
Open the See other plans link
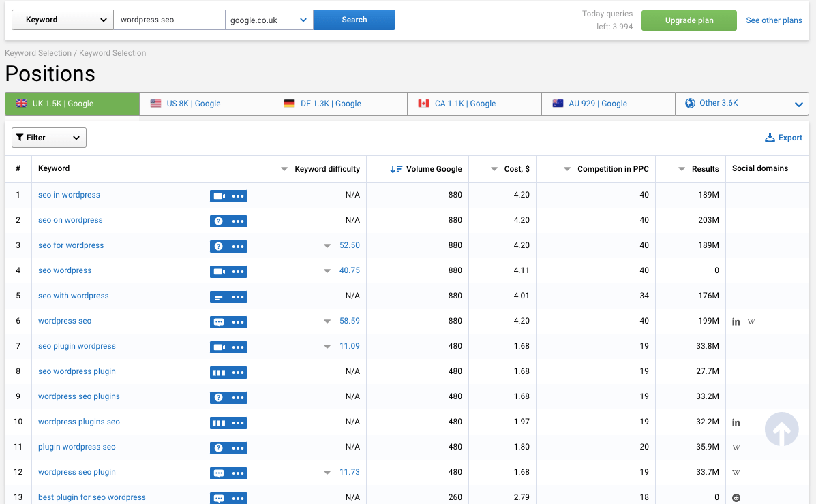tap(774, 20)
